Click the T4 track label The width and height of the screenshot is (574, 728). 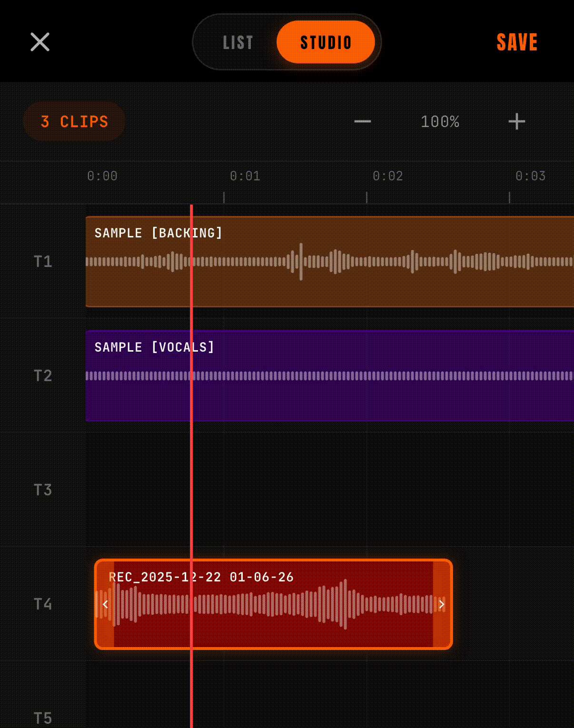(x=42, y=604)
